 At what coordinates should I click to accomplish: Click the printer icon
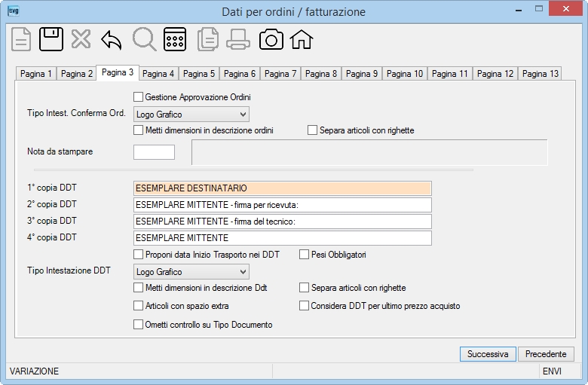238,39
